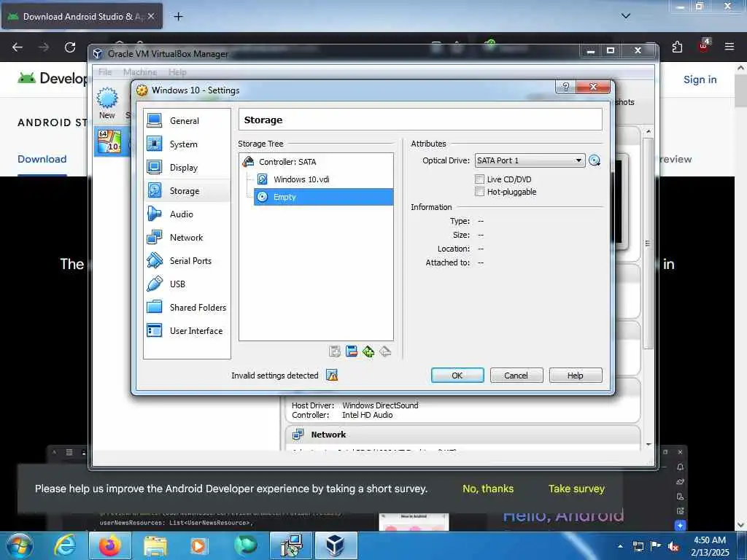Open the media player taskbar icon
The width and height of the screenshot is (747, 560).
pyautogui.click(x=198, y=545)
